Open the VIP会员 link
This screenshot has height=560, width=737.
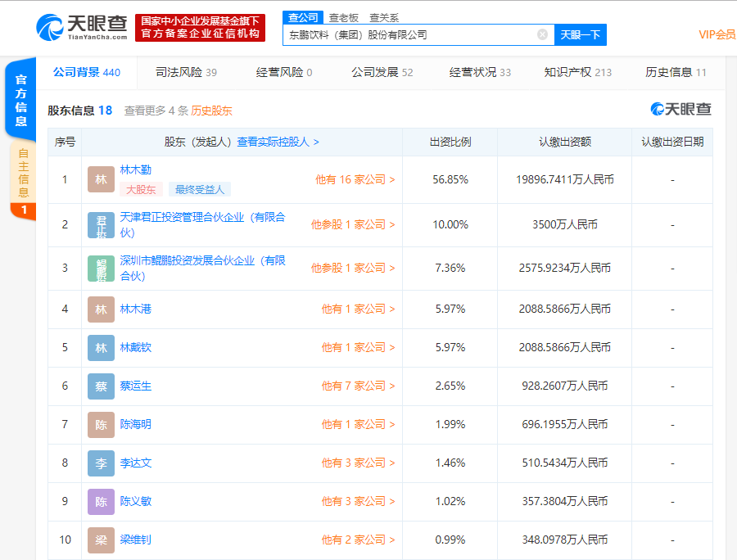(712, 34)
